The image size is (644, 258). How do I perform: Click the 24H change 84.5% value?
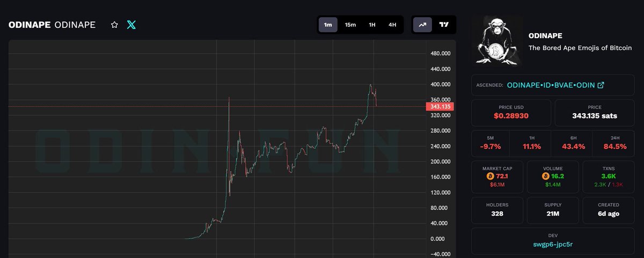click(615, 146)
